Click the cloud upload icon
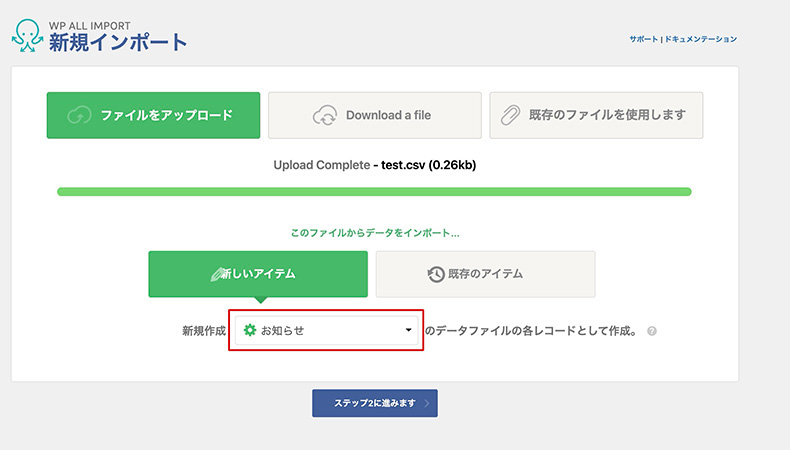The width and height of the screenshot is (790, 450). click(79, 115)
